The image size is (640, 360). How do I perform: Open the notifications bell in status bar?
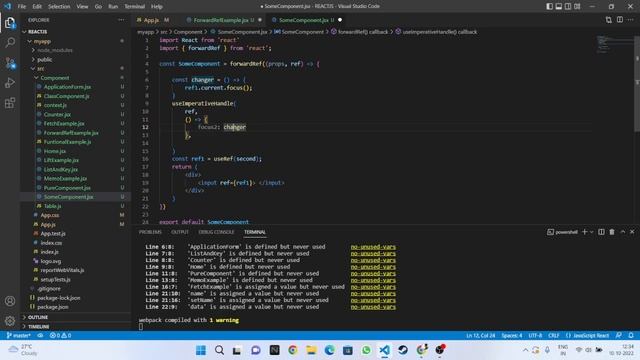tap(631, 336)
